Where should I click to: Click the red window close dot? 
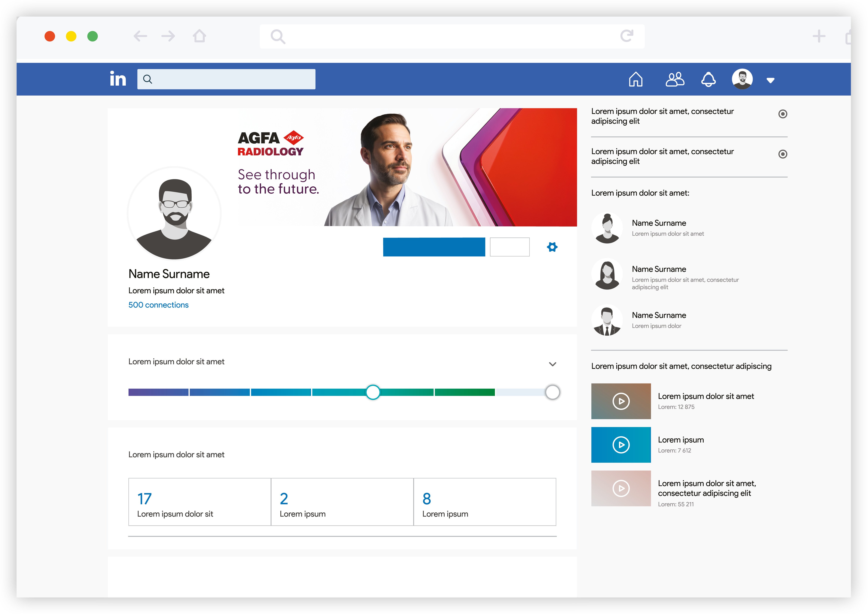(x=50, y=36)
